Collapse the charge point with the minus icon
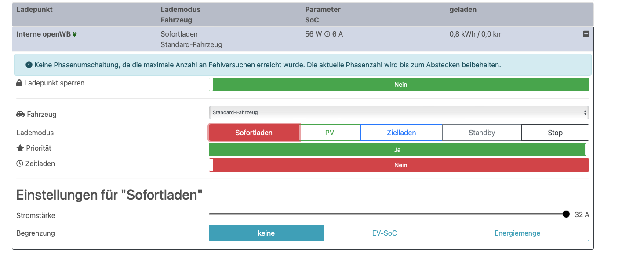 [586, 34]
